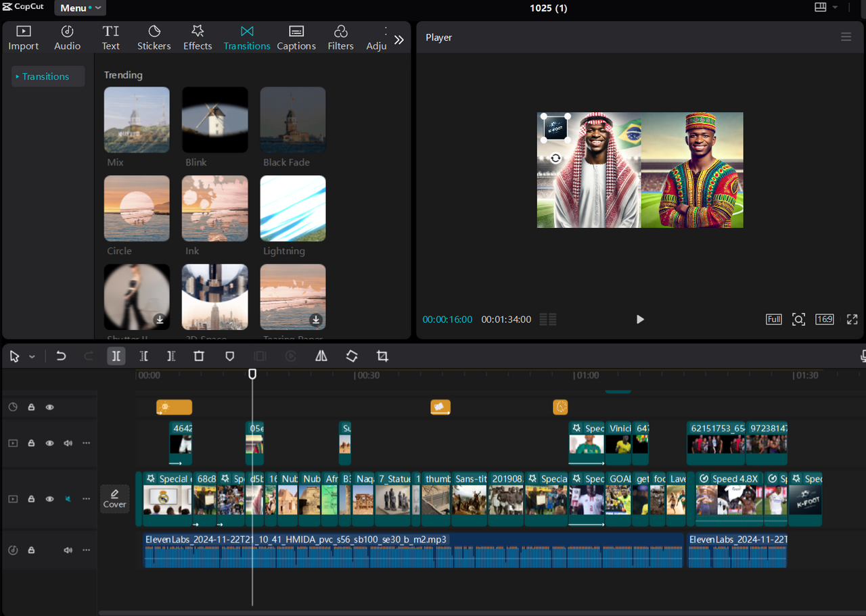Open more options for the overlay track
866x616 pixels.
(86, 444)
